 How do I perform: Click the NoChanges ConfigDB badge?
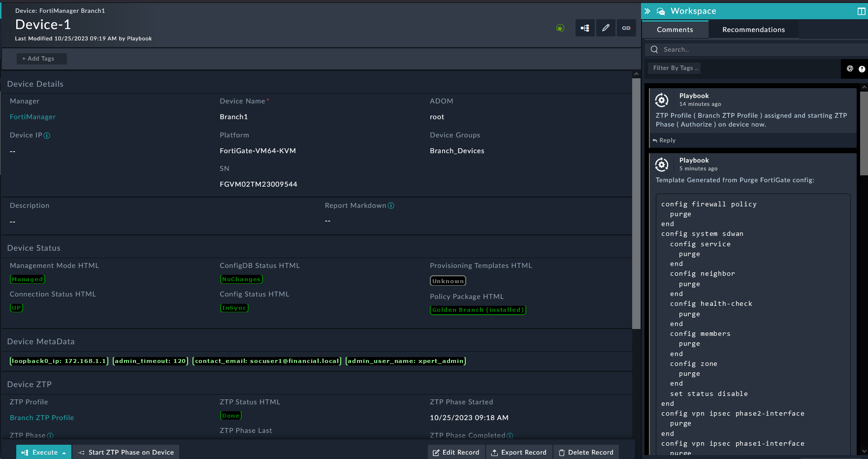[x=241, y=279]
